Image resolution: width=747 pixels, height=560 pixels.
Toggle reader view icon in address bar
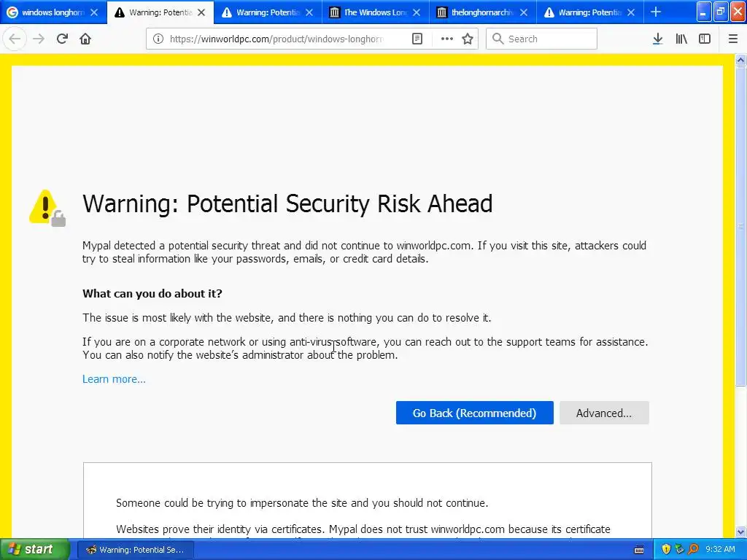tap(417, 39)
